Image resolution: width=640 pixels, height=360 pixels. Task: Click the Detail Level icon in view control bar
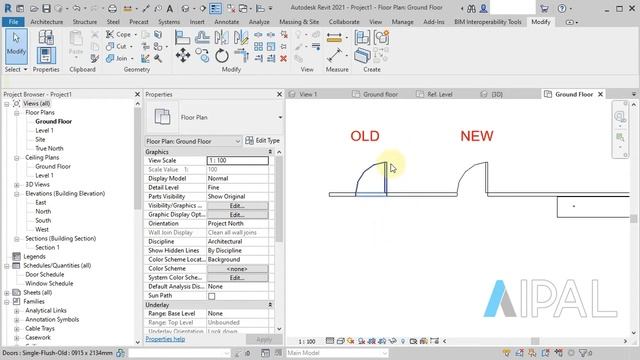point(330,341)
